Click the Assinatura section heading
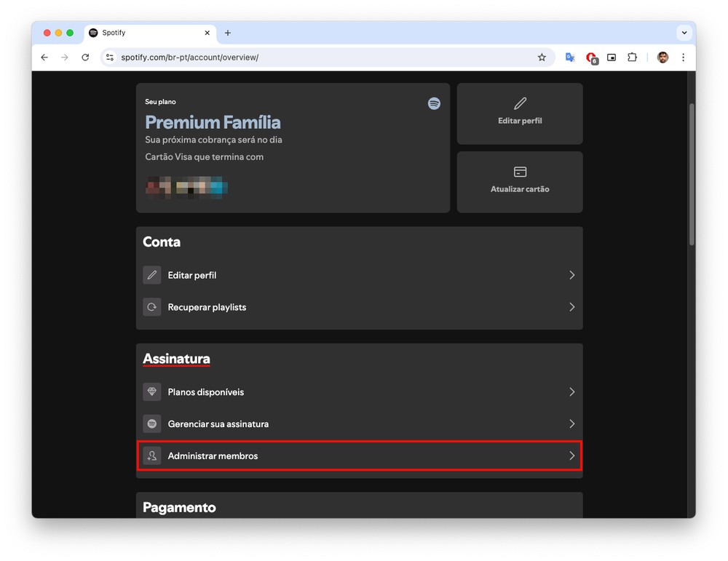The image size is (728, 561). pyautogui.click(x=176, y=359)
